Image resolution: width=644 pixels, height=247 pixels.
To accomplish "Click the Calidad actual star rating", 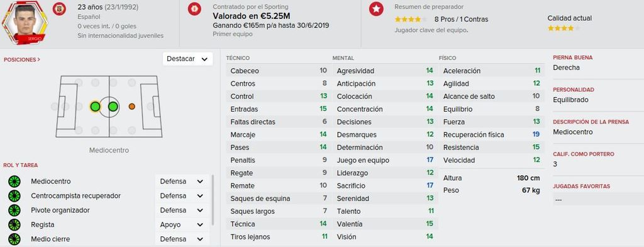I will click(x=564, y=28).
